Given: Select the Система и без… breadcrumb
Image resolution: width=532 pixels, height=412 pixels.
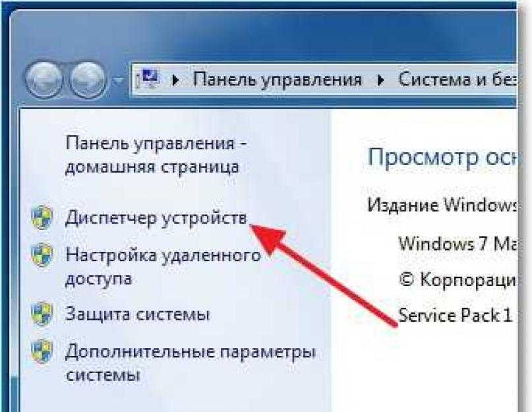Looking at the screenshot, I should 457,79.
